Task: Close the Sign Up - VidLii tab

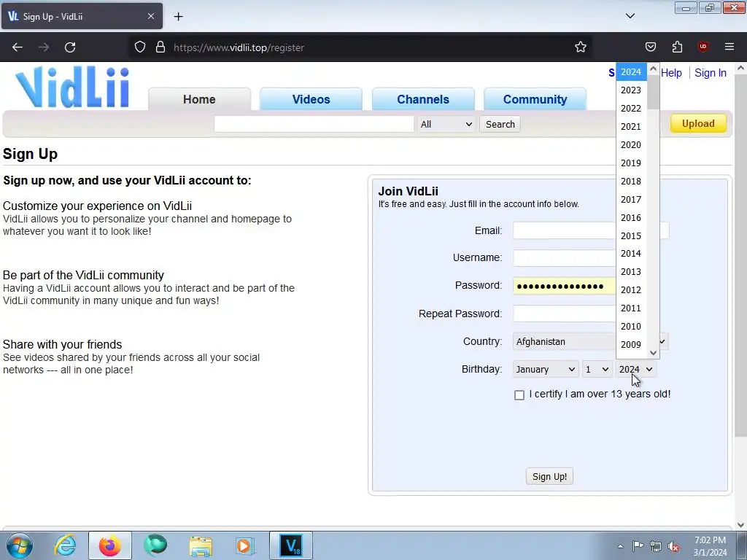Action: (x=150, y=16)
